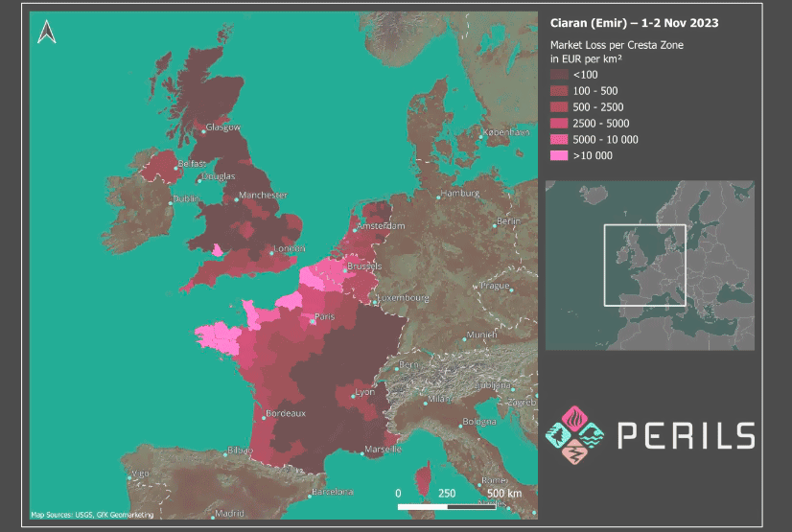Click the Barcelona city label
The height and width of the screenshot is (532, 792).
tap(332, 492)
